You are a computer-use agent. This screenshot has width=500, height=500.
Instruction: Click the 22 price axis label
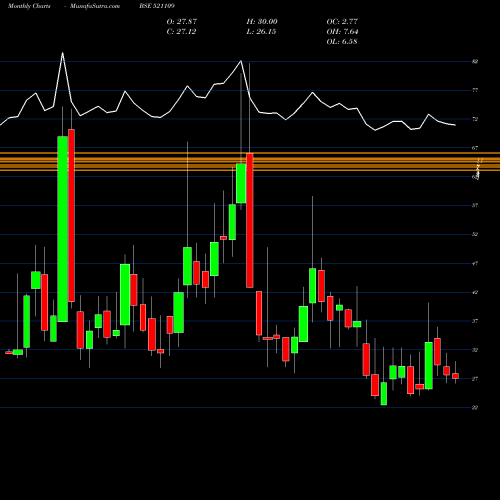pos(475,408)
